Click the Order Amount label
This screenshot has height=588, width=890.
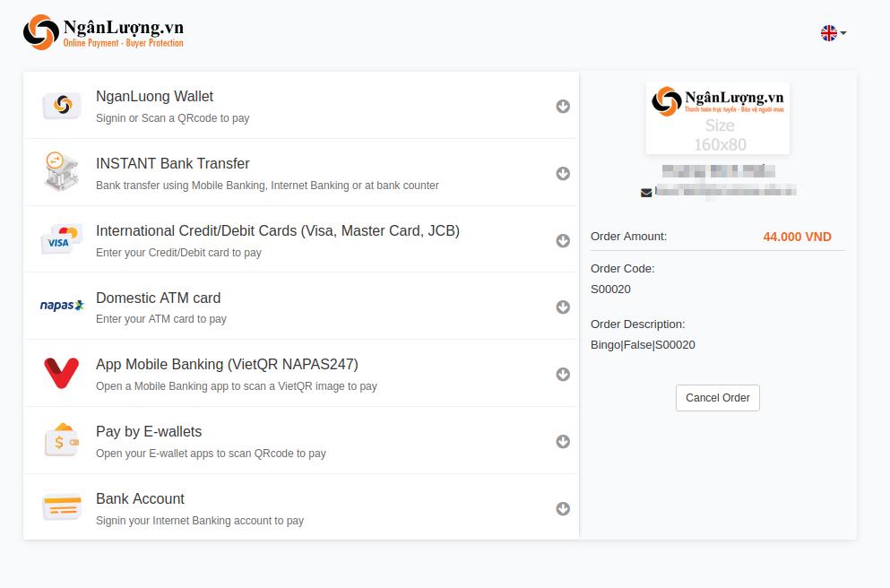tap(629, 237)
